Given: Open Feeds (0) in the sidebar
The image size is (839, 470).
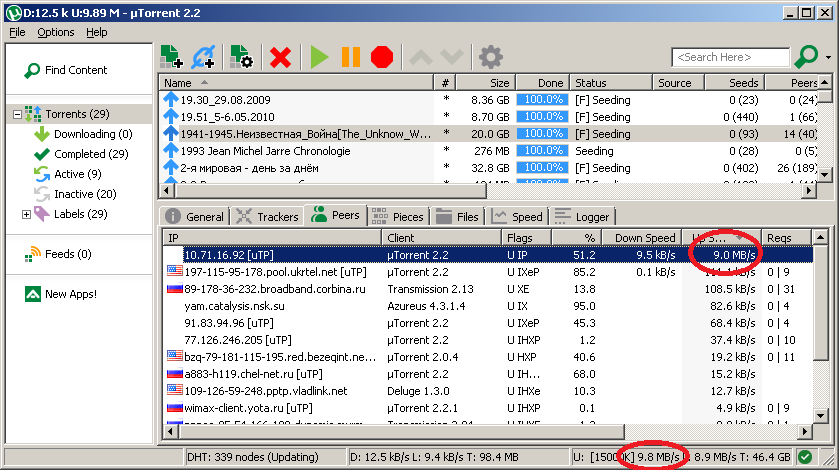Looking at the screenshot, I should [68, 254].
